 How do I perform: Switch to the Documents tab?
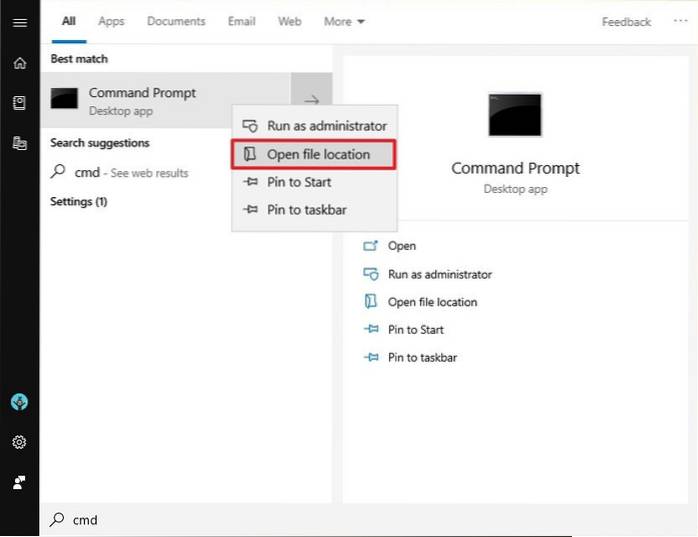(x=175, y=22)
